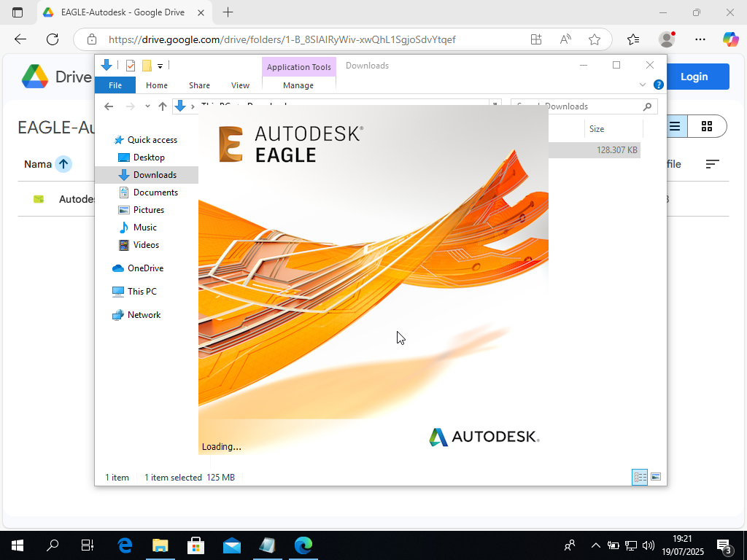Open Mail app from the taskbar
Screen dimensions: 747x560
tap(232, 545)
